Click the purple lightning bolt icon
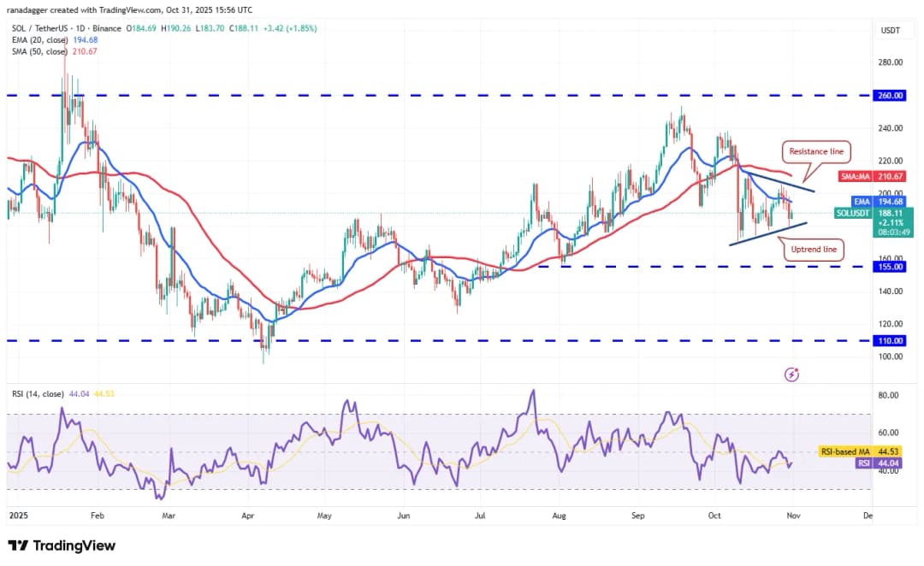 point(791,374)
